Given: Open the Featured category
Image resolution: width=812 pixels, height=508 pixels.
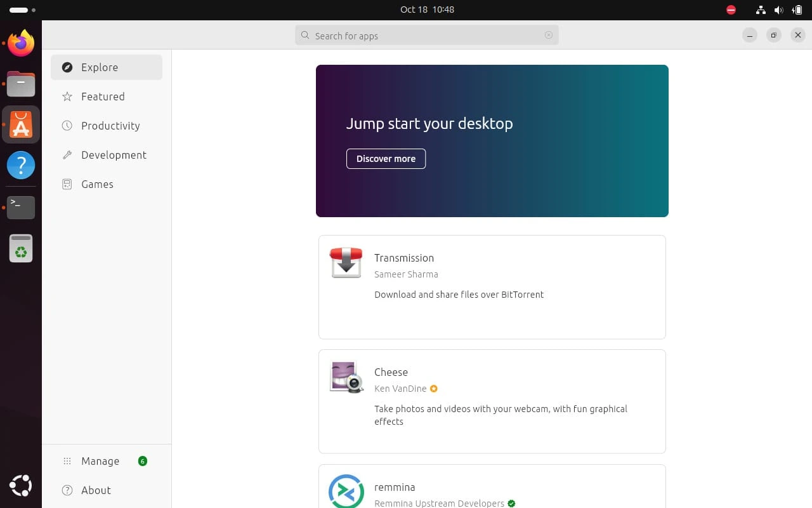Looking at the screenshot, I should click(x=107, y=97).
